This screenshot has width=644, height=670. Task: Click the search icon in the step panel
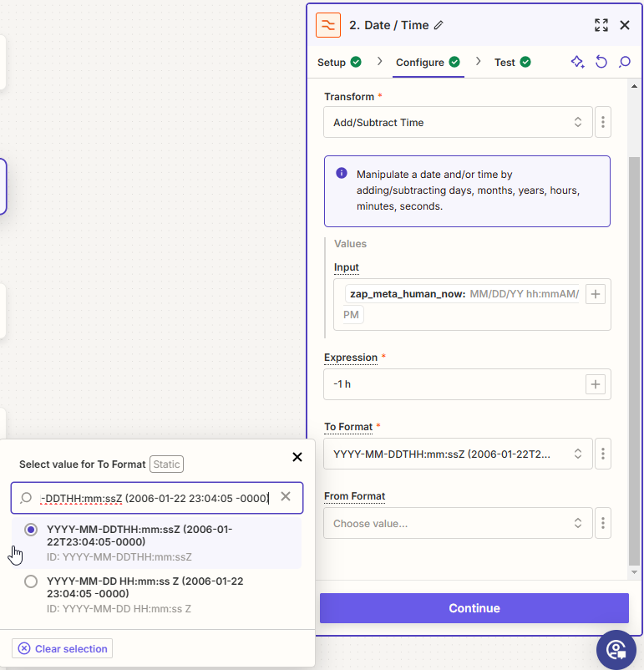(625, 62)
